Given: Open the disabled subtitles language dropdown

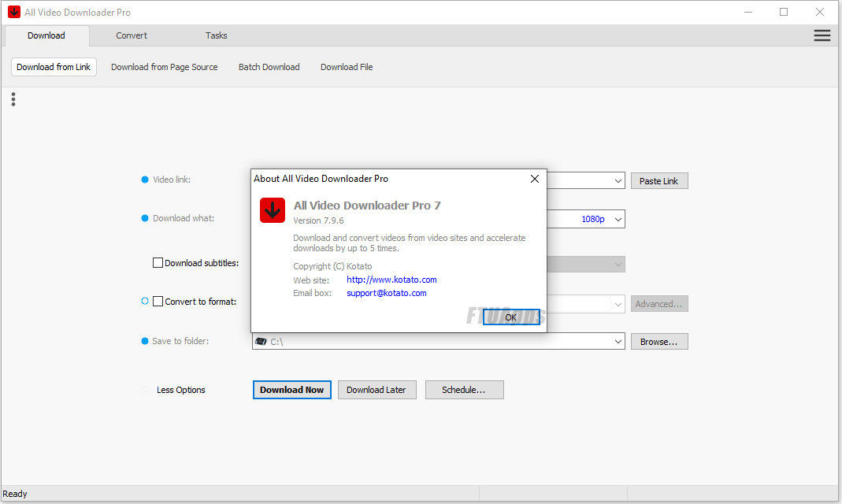Looking at the screenshot, I should [618, 264].
